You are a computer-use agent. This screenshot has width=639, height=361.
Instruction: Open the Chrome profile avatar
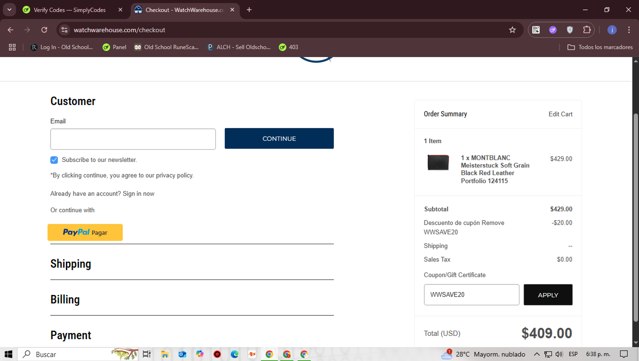(x=612, y=30)
